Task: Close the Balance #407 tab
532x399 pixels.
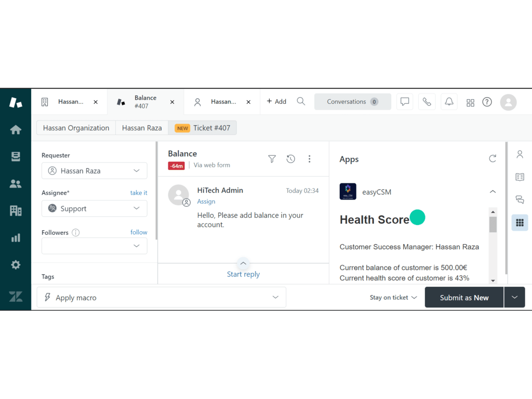Action: pyautogui.click(x=172, y=102)
